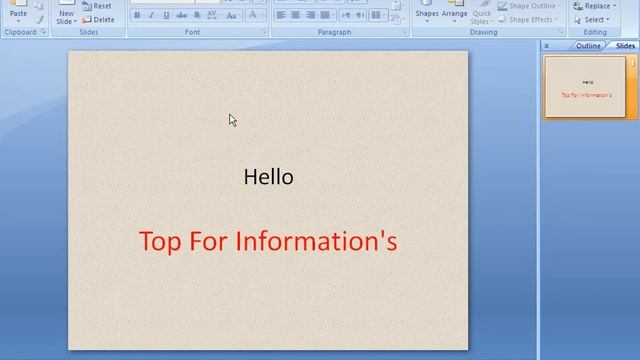Open the Arrange menu
The image size is (640, 360).
point(454,12)
